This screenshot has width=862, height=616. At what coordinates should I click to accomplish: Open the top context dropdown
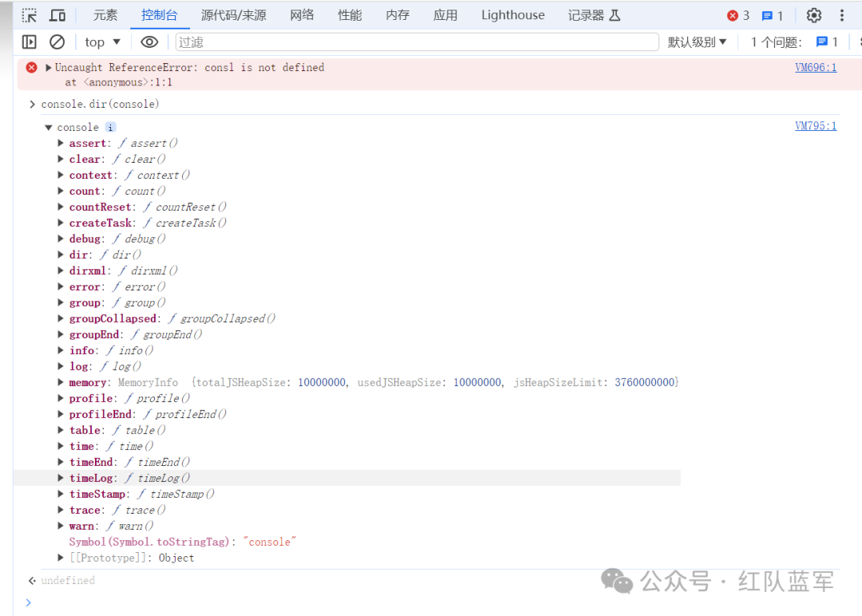(x=103, y=42)
